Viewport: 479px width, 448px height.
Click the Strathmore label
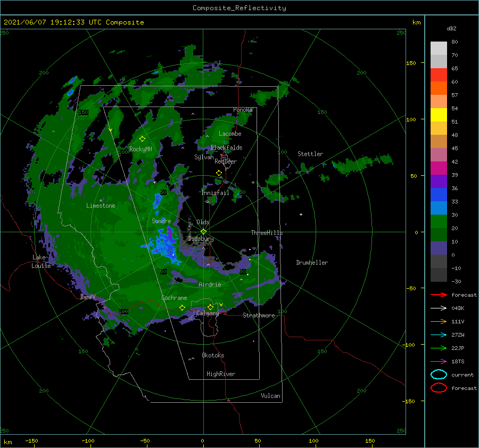pyautogui.click(x=259, y=315)
